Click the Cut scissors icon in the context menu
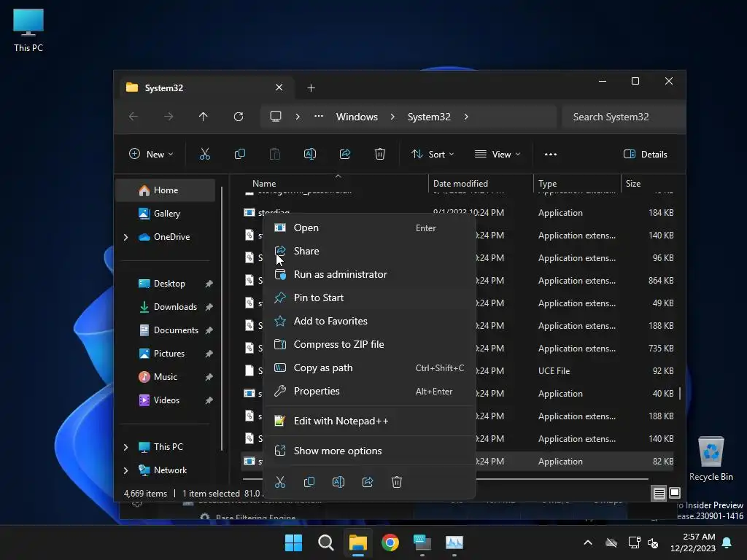This screenshot has height=560, width=747. point(280,482)
